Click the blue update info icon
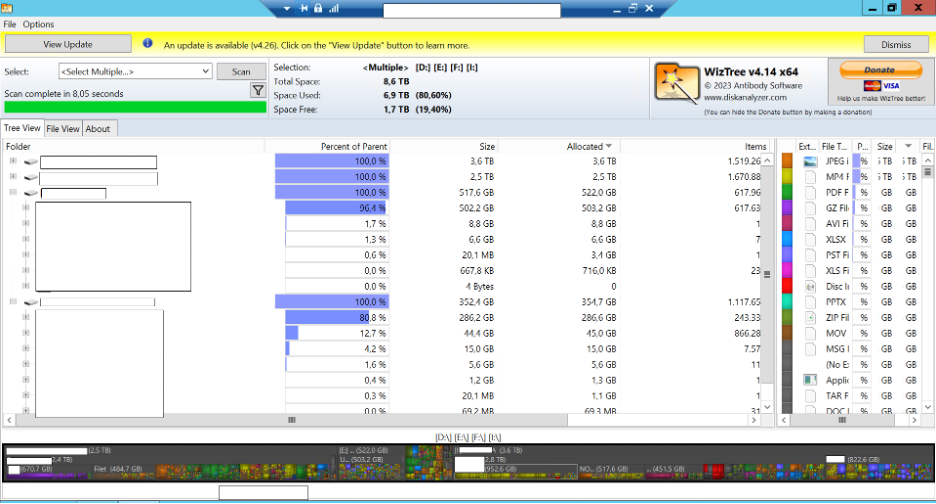This screenshot has height=504, width=936. click(x=148, y=44)
